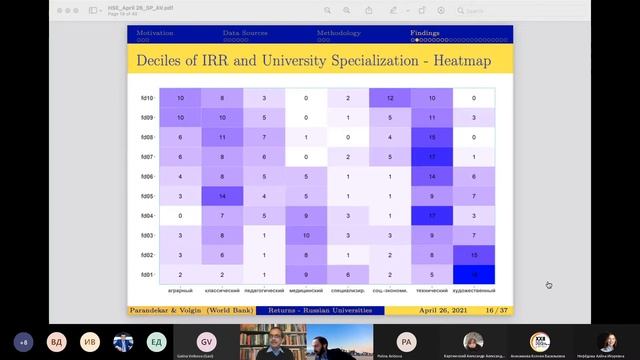Jump to the Motivation section in slide header
Image resolution: width=640 pixels, height=360 pixels.
tap(155, 33)
